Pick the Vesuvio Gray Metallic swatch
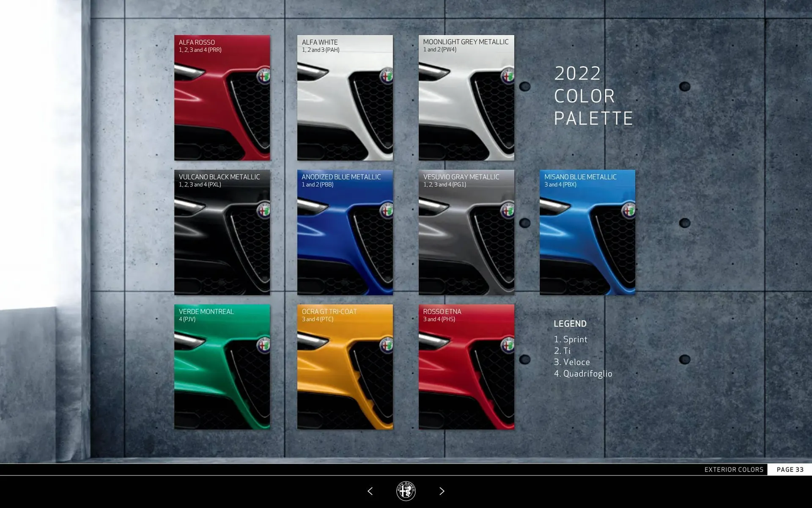This screenshot has width=812, height=508. coord(466,232)
